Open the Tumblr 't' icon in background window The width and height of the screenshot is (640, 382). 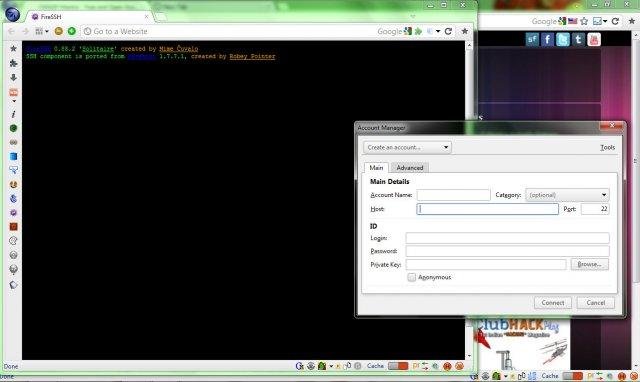tap(578, 40)
